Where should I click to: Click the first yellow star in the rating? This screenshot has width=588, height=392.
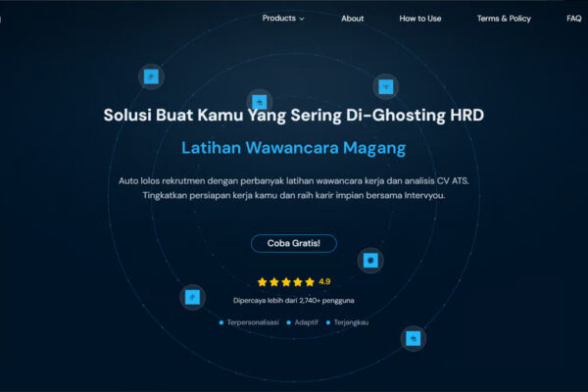coord(262,282)
